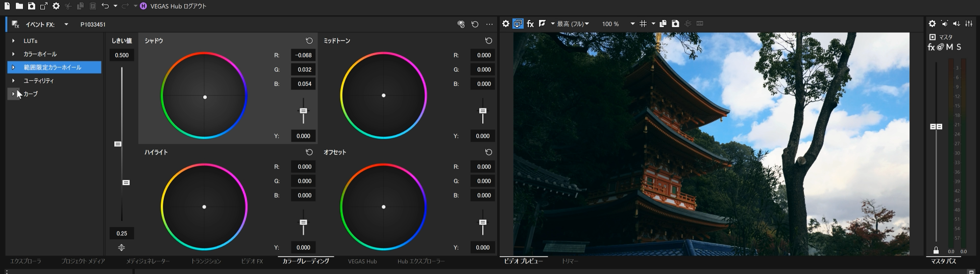Open the 最高 (フル) preview quality dropdown
The width and height of the screenshot is (980, 274).
click(573, 24)
